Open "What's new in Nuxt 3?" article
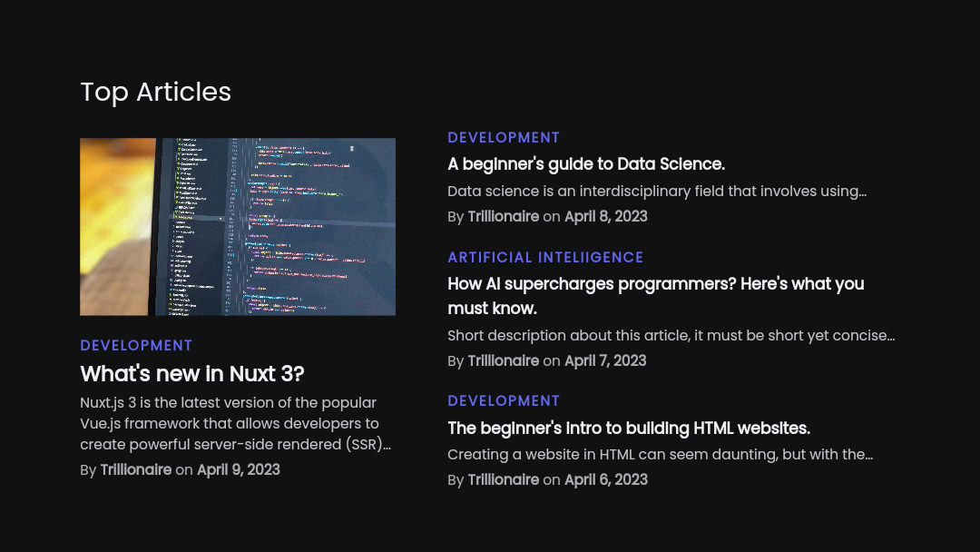 click(191, 374)
